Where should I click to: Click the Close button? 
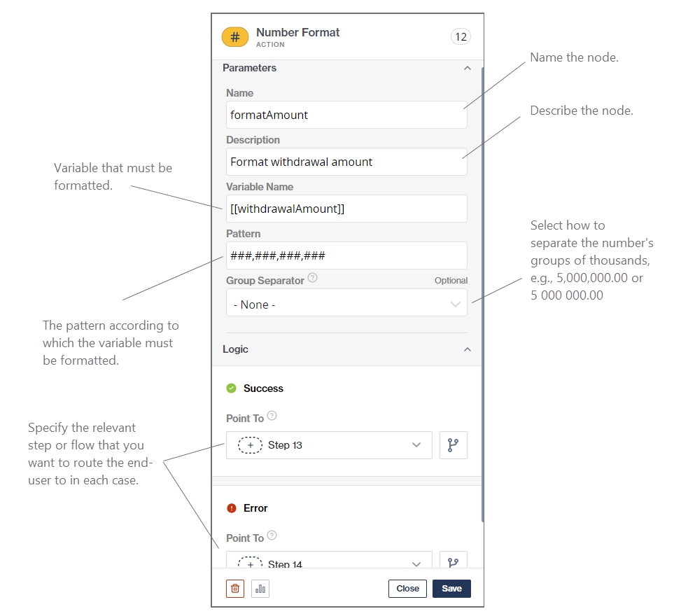[x=407, y=589]
